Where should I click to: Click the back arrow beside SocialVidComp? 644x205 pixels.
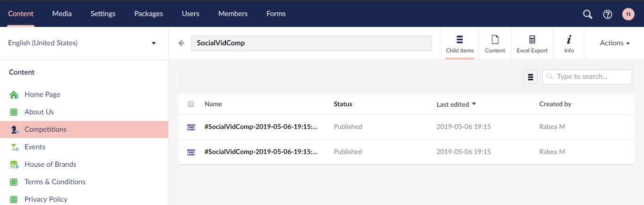(x=181, y=43)
